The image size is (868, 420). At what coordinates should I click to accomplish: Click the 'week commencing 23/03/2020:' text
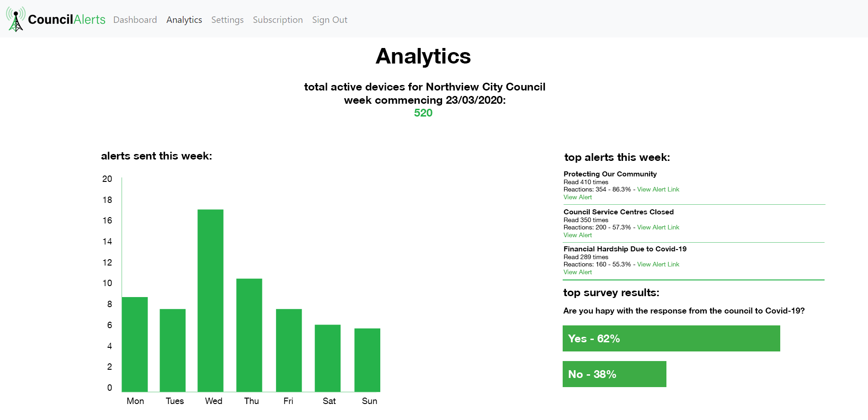tap(425, 100)
